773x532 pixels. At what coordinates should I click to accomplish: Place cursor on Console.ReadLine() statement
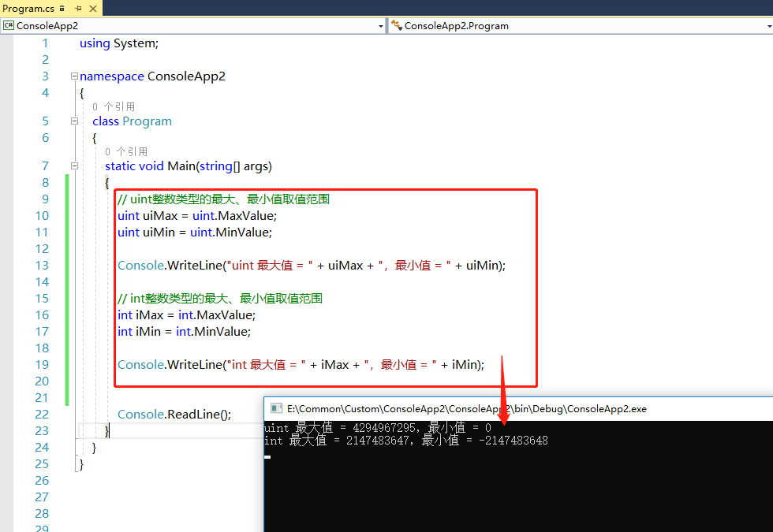[x=174, y=415]
